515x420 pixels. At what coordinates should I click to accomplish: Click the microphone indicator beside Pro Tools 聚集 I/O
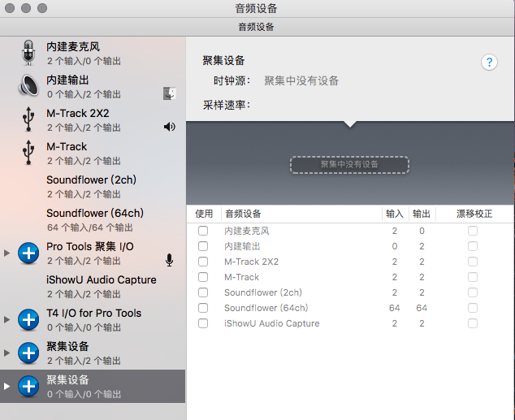169,260
